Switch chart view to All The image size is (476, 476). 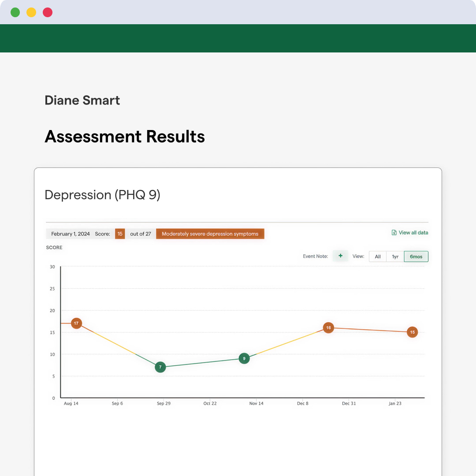click(x=378, y=257)
